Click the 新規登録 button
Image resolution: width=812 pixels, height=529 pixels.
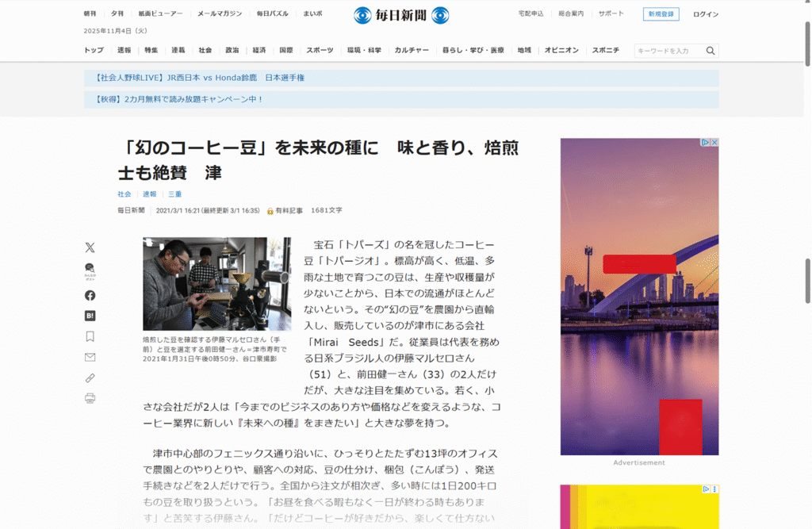point(661,14)
